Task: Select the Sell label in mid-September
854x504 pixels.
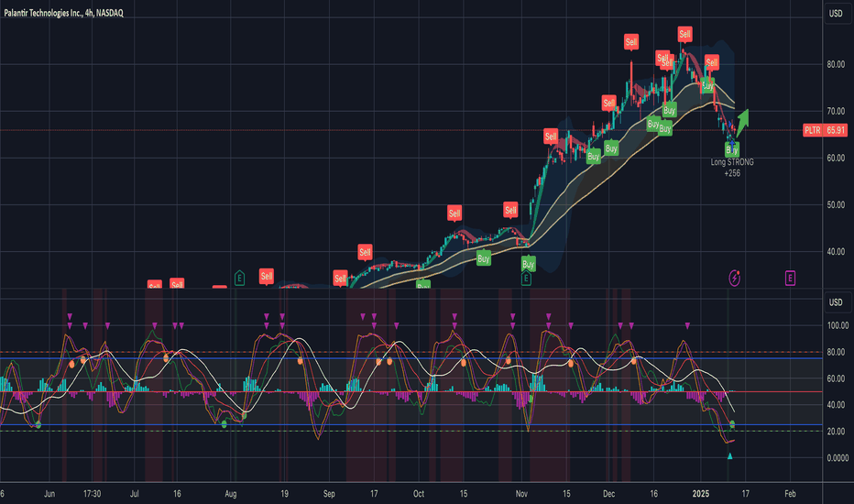Action: (x=365, y=252)
